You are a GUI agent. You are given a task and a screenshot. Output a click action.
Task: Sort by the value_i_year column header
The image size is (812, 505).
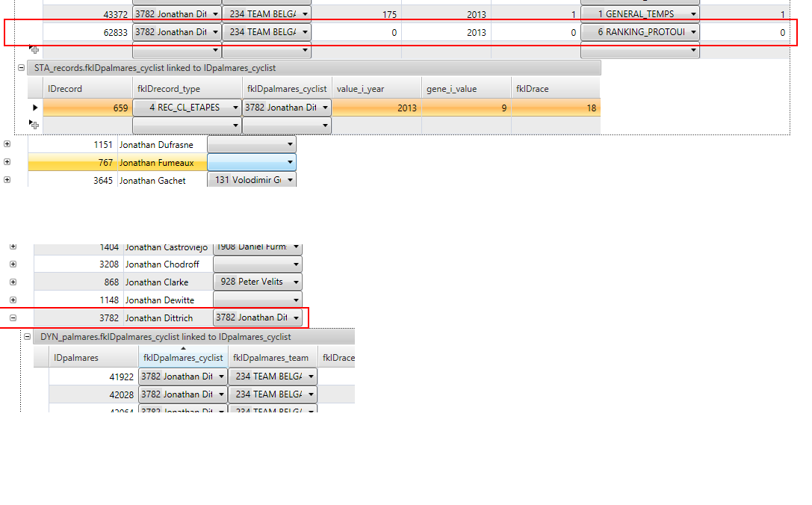[x=376, y=88]
